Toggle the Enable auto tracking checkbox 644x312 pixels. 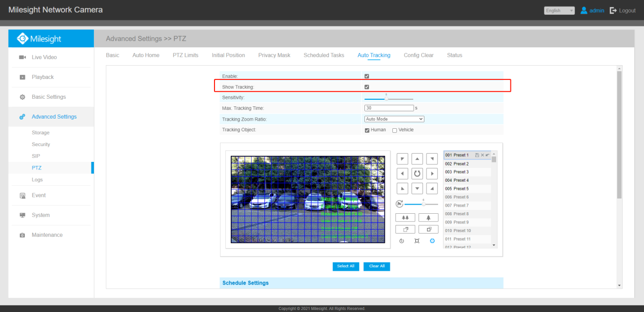click(367, 76)
